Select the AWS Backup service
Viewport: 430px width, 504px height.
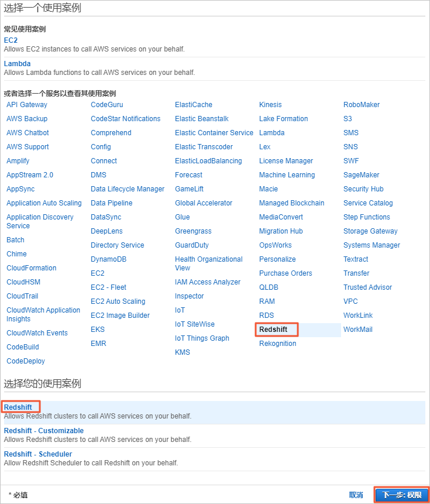coord(27,119)
